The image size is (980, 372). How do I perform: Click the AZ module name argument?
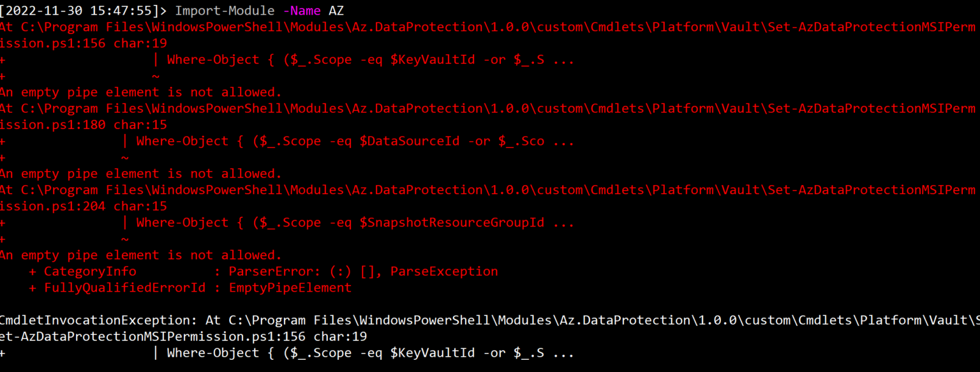tap(336, 11)
